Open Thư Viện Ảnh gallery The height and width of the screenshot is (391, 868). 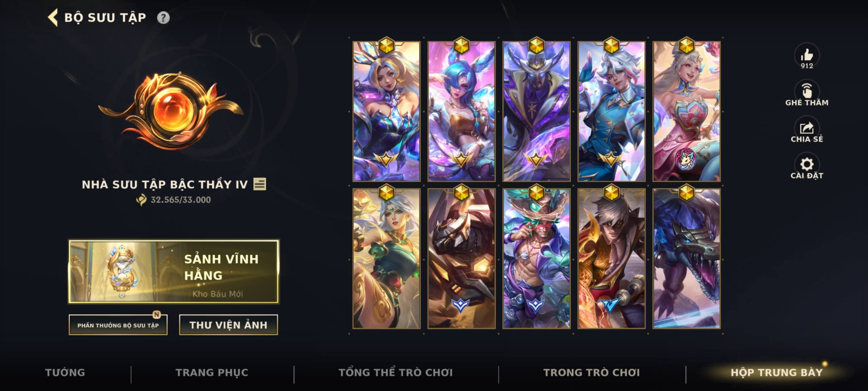[228, 325]
